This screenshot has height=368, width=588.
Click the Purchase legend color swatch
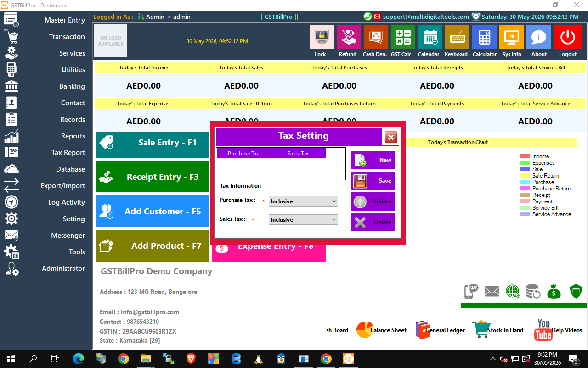click(525, 182)
